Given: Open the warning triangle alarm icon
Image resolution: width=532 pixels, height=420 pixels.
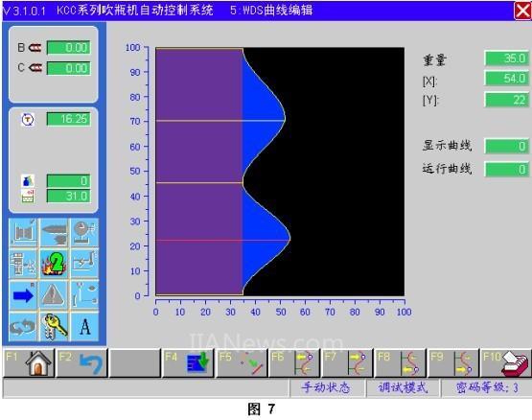Looking at the screenshot, I should pos(55,295).
